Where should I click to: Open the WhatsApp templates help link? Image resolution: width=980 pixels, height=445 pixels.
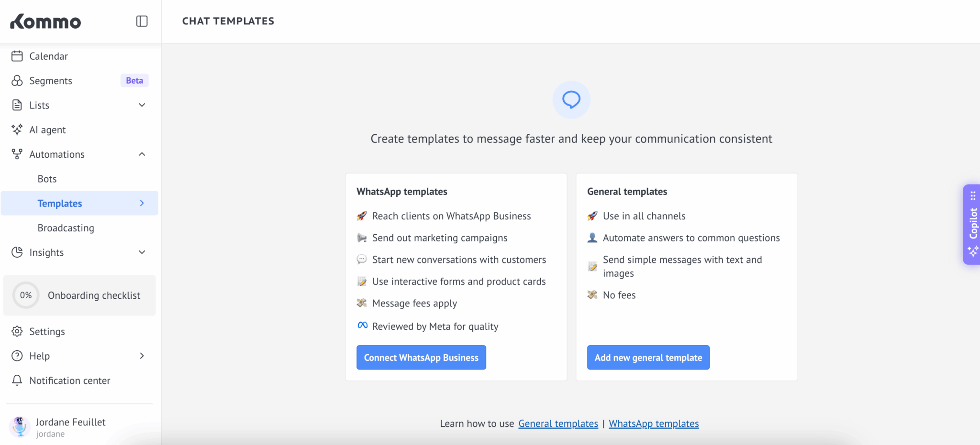tap(654, 423)
